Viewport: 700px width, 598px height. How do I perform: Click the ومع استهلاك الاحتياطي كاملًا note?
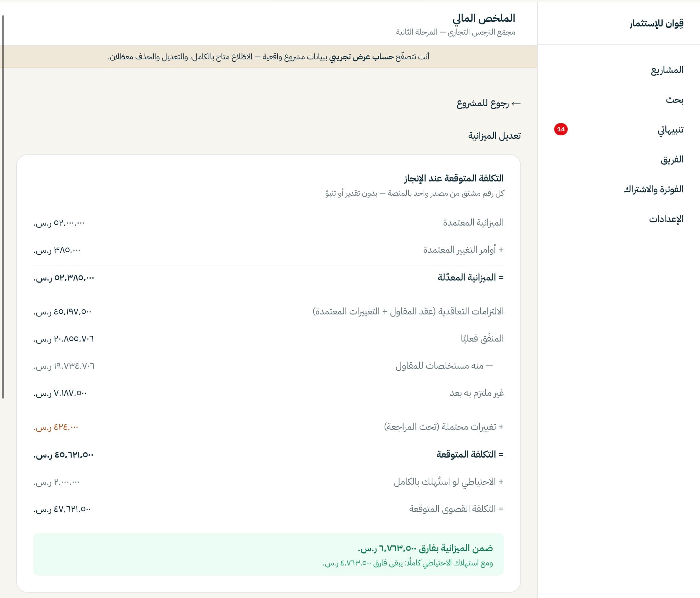point(408,563)
